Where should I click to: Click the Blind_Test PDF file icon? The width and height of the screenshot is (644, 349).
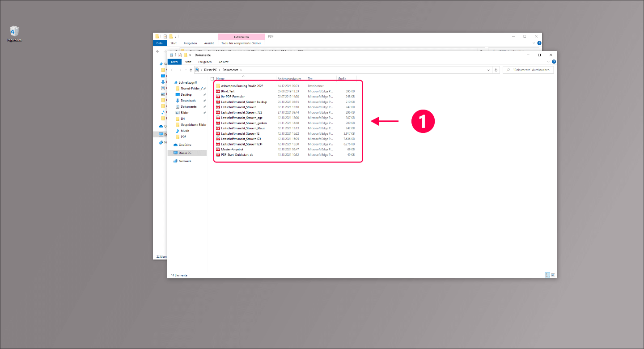218,91
